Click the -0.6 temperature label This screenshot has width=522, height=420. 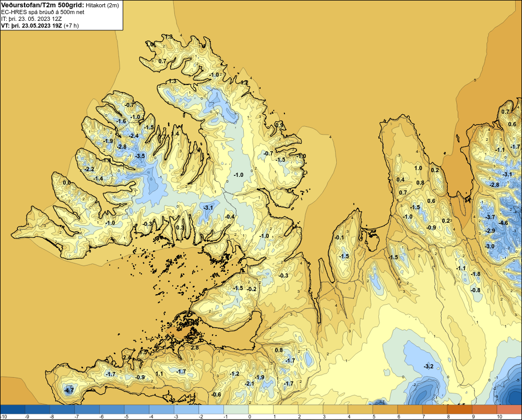[x=216, y=394]
